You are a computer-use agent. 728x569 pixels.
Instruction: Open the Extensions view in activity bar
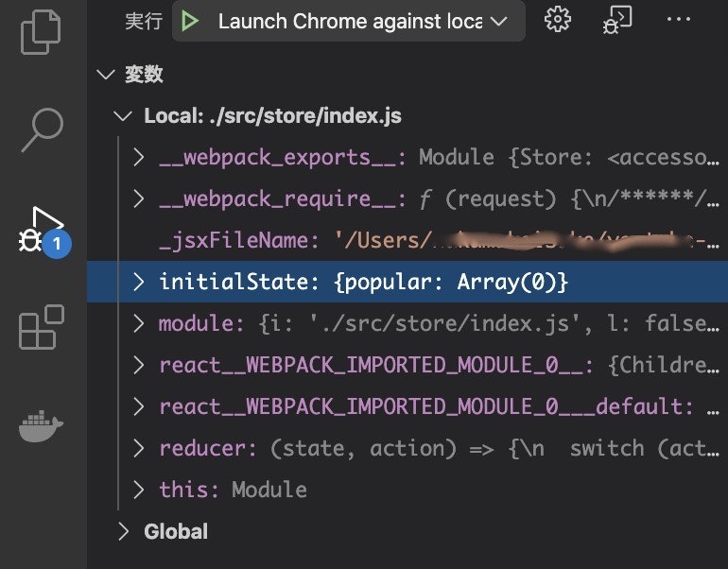(42, 327)
